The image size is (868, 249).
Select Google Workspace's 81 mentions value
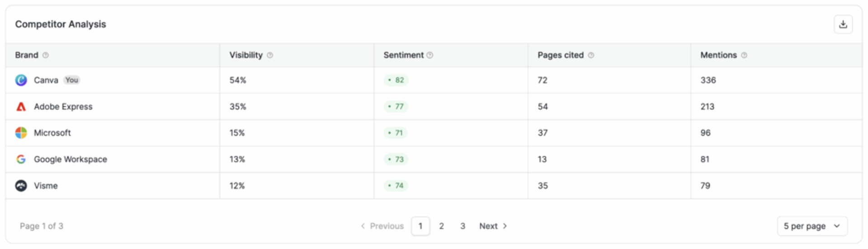[705, 159]
